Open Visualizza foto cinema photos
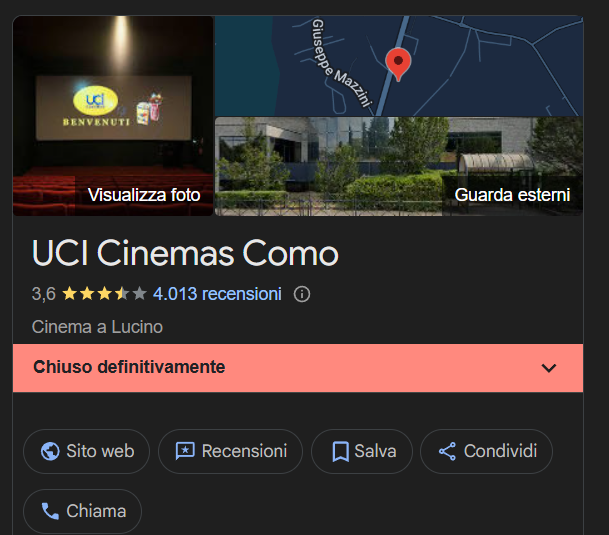The image size is (609, 535). pos(113,116)
